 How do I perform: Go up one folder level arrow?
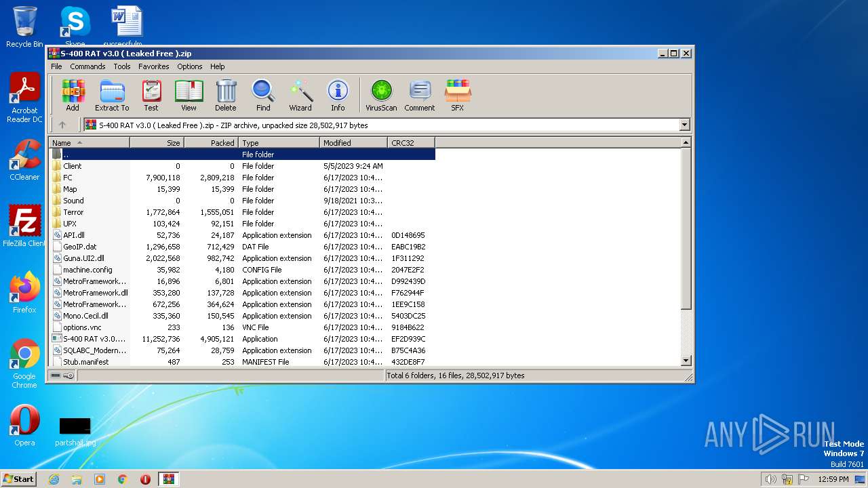pyautogui.click(x=62, y=125)
